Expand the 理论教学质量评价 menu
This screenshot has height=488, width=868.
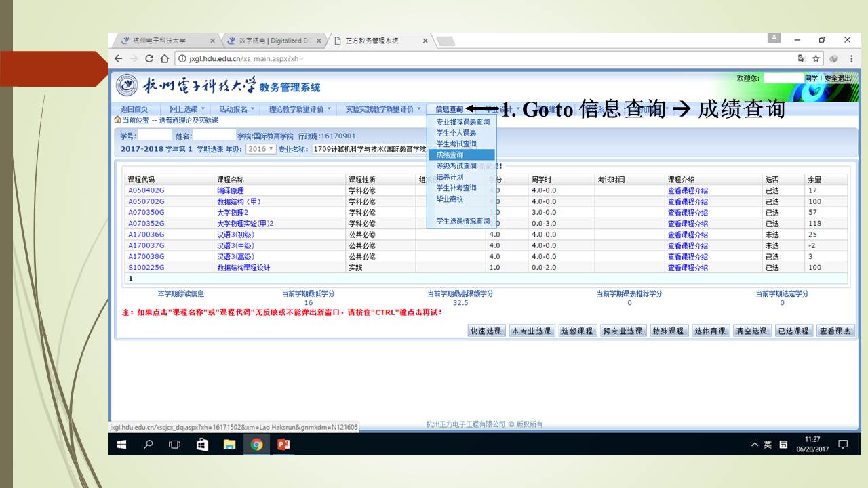pyautogui.click(x=300, y=109)
